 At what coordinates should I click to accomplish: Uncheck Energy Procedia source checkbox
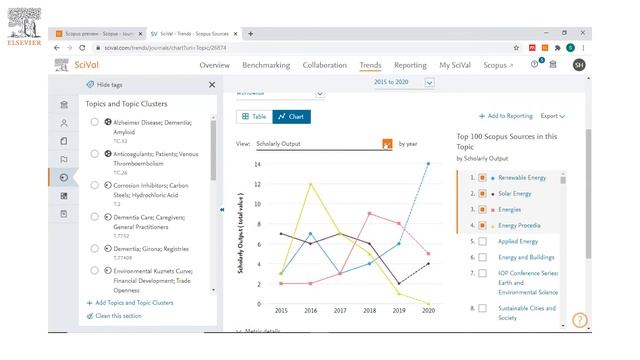tap(482, 225)
